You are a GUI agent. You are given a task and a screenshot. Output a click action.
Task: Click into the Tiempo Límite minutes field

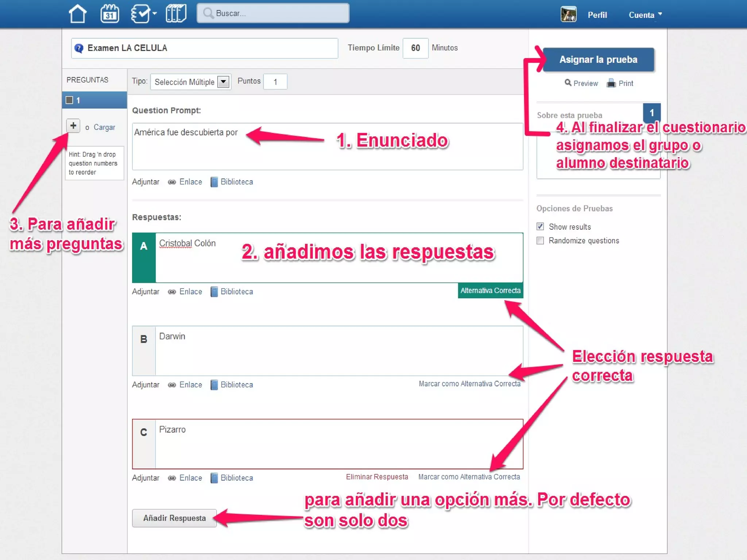coord(415,48)
